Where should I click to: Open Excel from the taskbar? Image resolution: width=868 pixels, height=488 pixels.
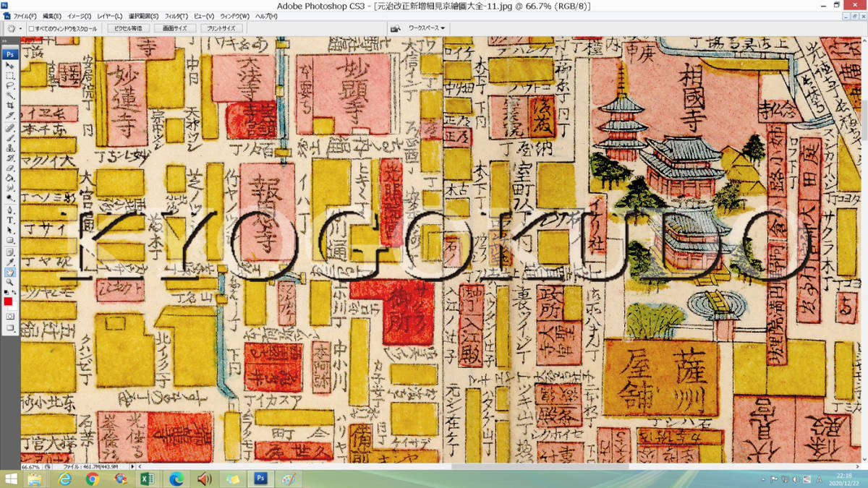pos(147,479)
